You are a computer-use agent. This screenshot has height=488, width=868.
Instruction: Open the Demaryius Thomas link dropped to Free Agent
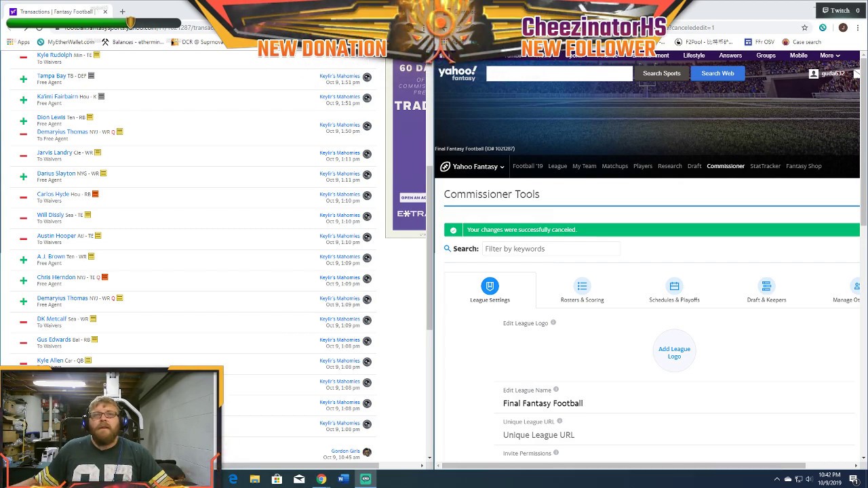tap(62, 131)
